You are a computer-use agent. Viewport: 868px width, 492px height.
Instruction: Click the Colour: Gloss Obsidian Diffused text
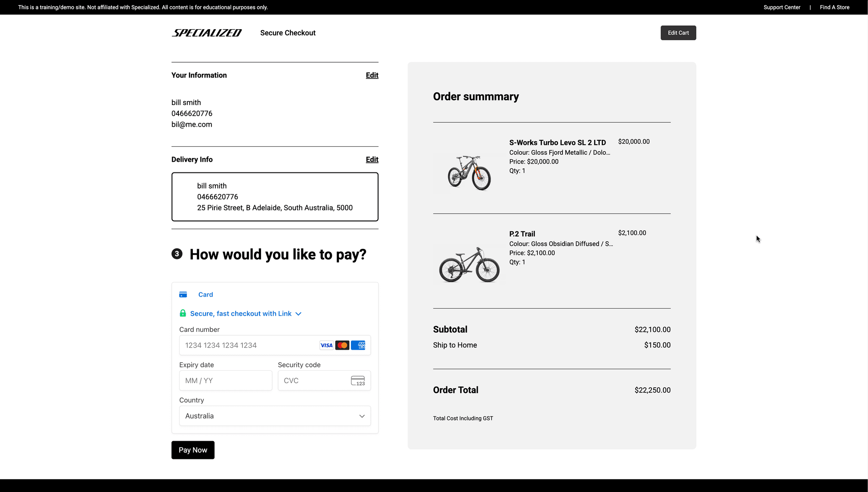coord(561,244)
